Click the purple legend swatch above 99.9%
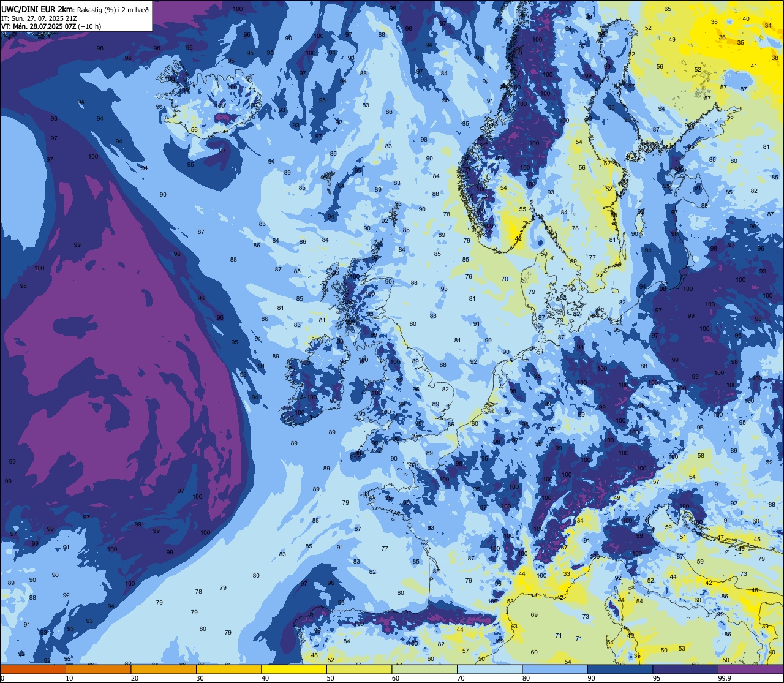The width and height of the screenshot is (784, 683). pyautogui.click(x=750, y=670)
